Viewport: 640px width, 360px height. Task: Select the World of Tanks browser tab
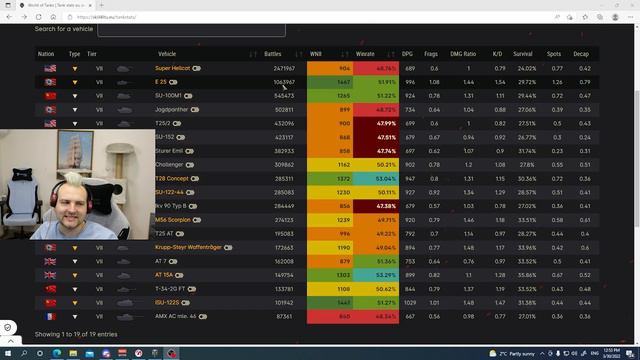(x=56, y=5)
